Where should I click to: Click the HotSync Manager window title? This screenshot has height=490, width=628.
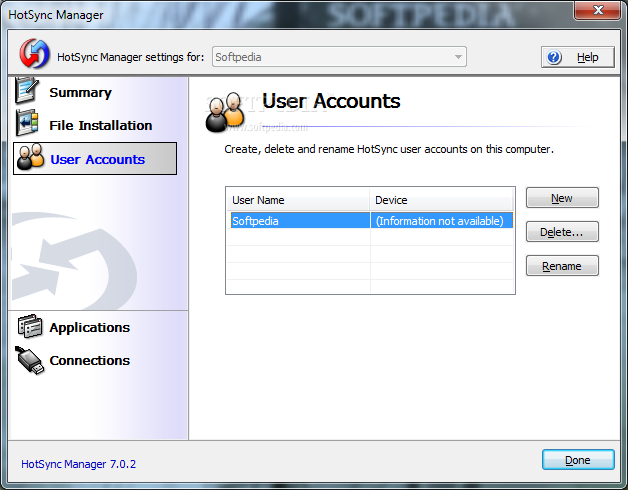[56, 15]
